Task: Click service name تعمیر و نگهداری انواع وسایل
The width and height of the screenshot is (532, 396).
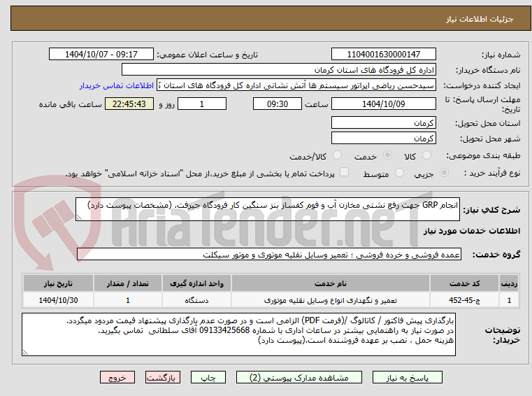Action: click(331, 301)
